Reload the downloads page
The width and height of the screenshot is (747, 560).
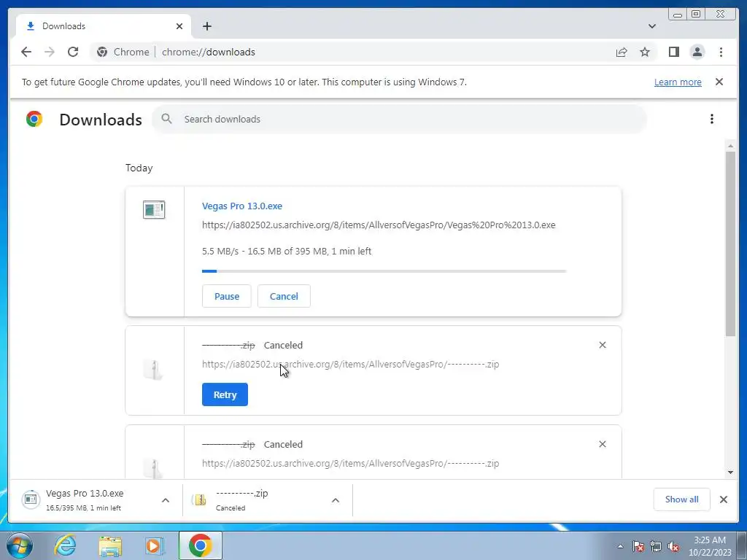[73, 52]
